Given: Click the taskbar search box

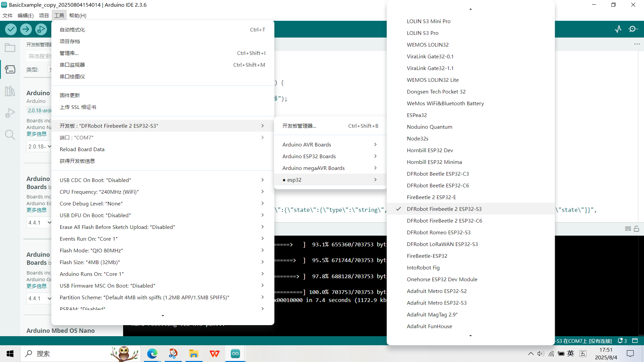Looking at the screenshot, I should pyautogui.click(x=80, y=354).
